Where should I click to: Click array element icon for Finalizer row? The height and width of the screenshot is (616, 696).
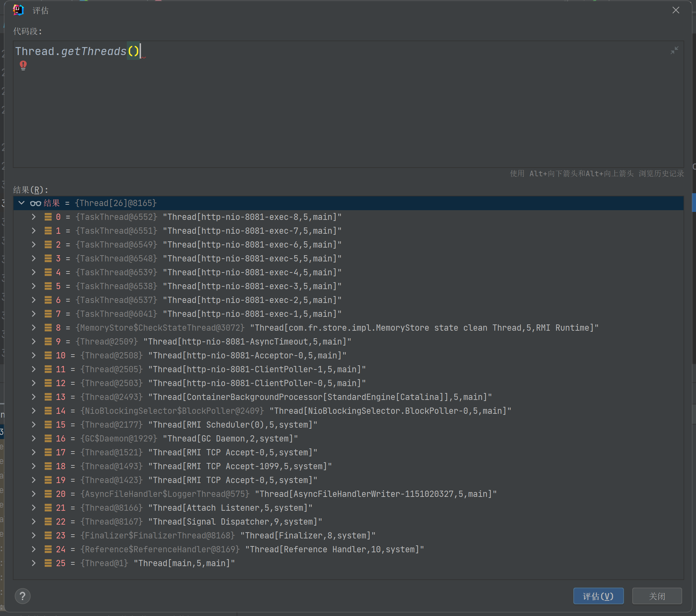[x=48, y=536]
